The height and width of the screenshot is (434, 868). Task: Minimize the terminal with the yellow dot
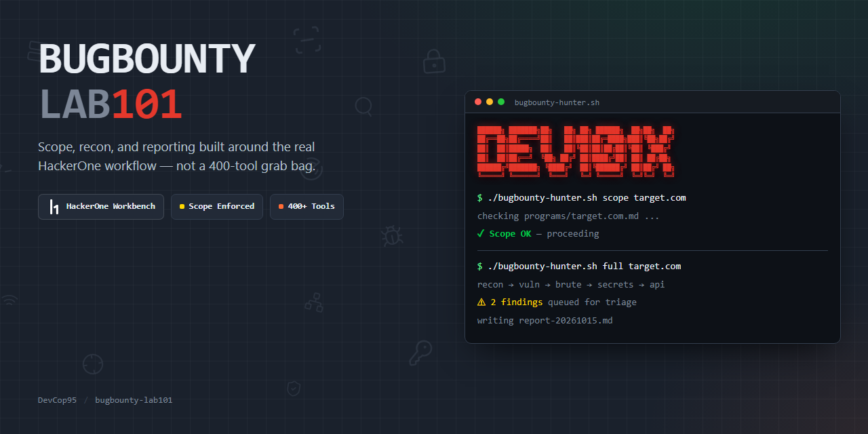click(x=490, y=102)
